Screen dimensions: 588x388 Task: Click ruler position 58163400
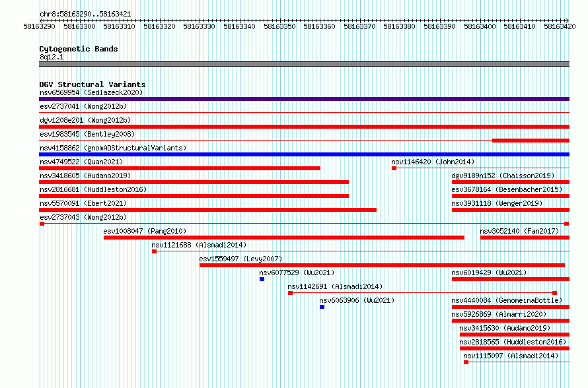coord(480,26)
